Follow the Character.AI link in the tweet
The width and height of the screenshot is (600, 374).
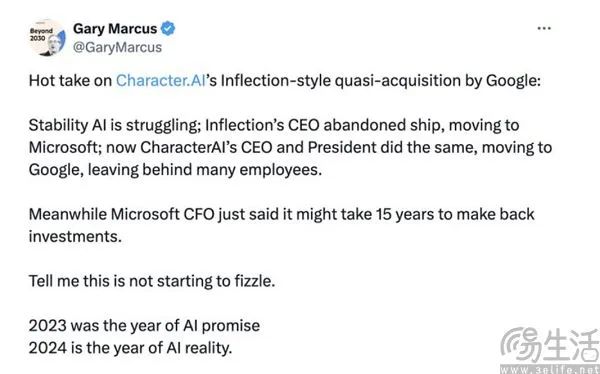(x=161, y=81)
